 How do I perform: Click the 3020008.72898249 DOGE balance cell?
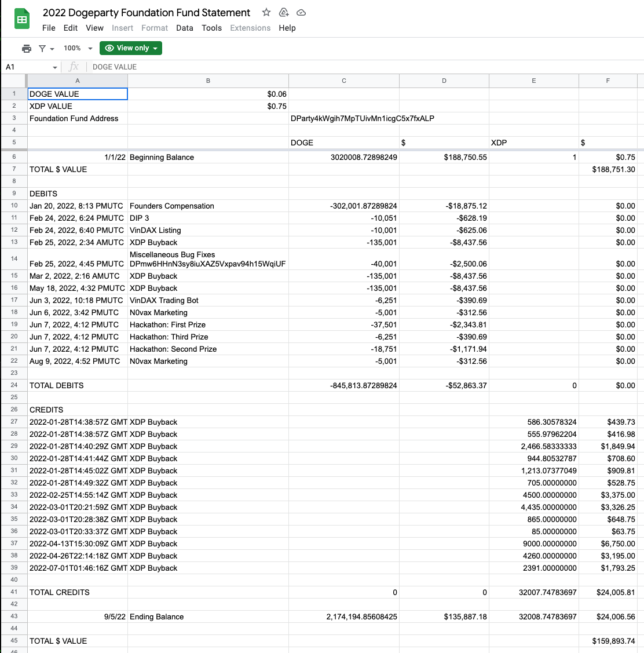point(344,157)
